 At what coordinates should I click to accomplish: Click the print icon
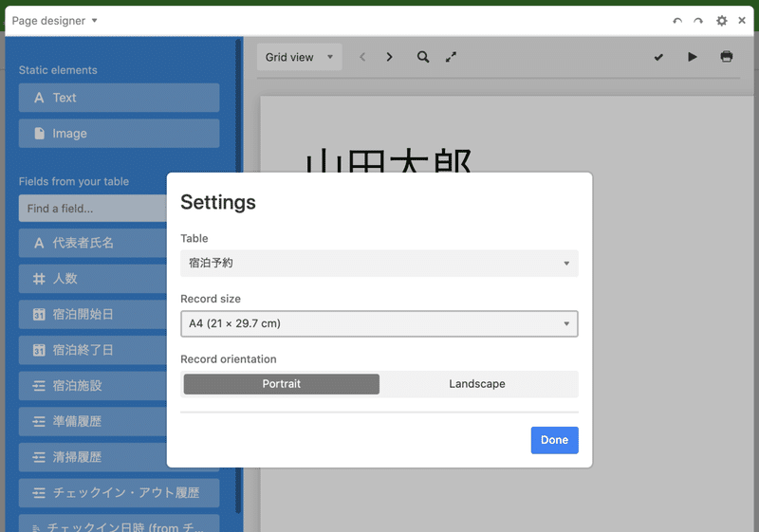coord(726,57)
